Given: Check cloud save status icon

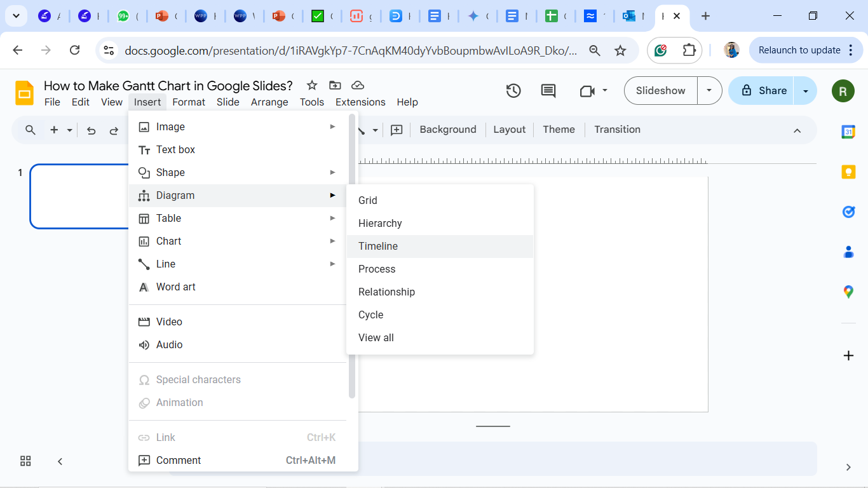Looking at the screenshot, I should 358,85.
